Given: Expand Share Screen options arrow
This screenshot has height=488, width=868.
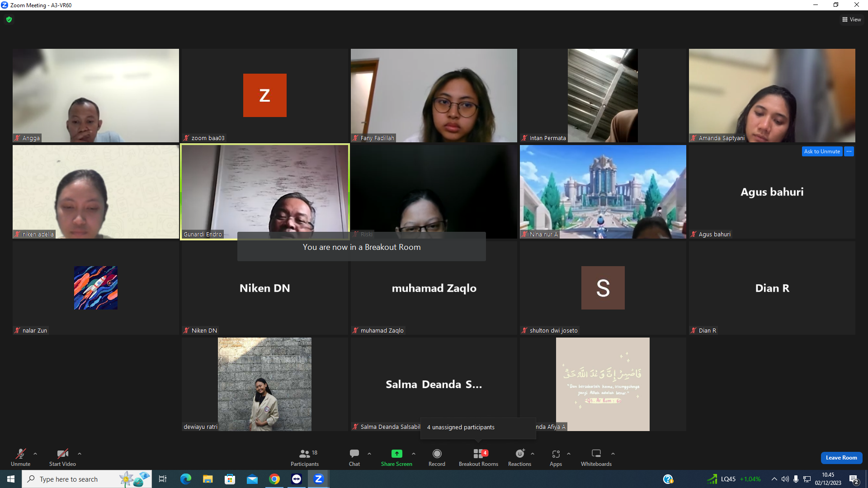Looking at the screenshot, I should (x=414, y=454).
